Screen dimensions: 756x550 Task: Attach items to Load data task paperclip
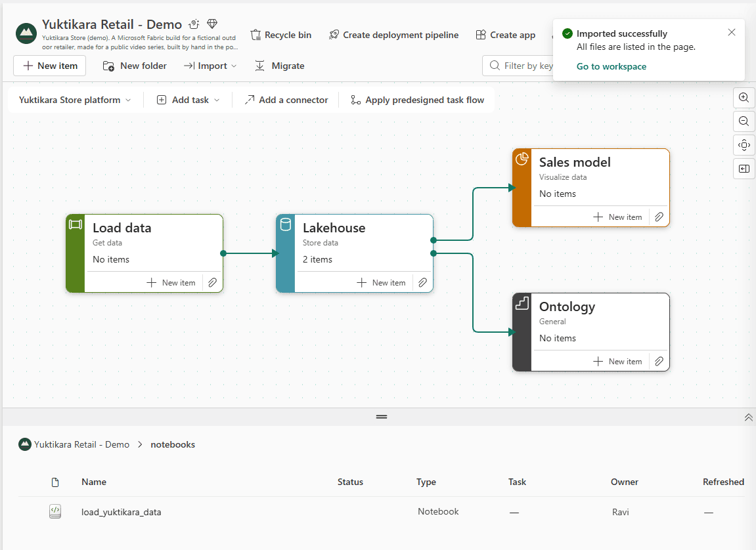[x=212, y=283]
